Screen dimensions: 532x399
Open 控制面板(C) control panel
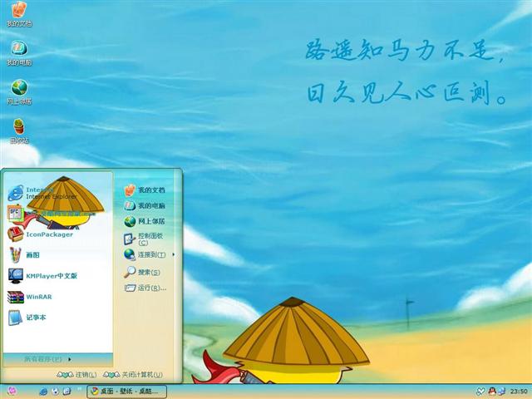pyautogui.click(x=144, y=239)
